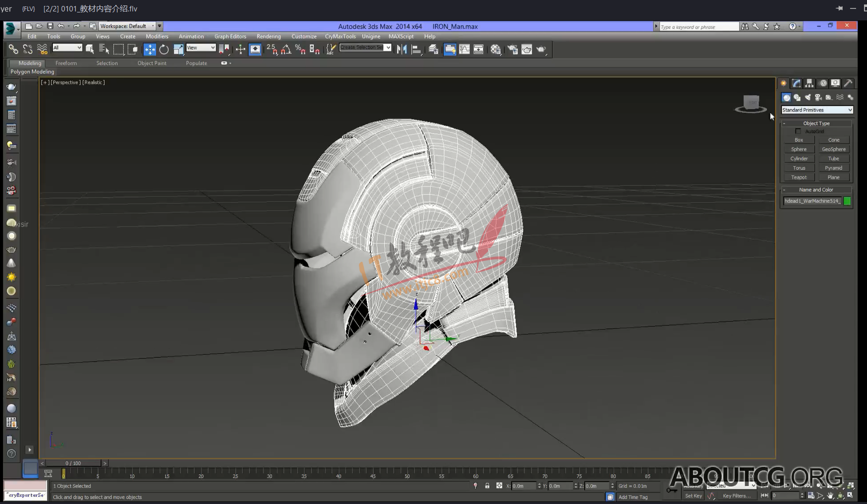Activate the Select and Move tool
This screenshot has width=867, height=504.
[150, 49]
